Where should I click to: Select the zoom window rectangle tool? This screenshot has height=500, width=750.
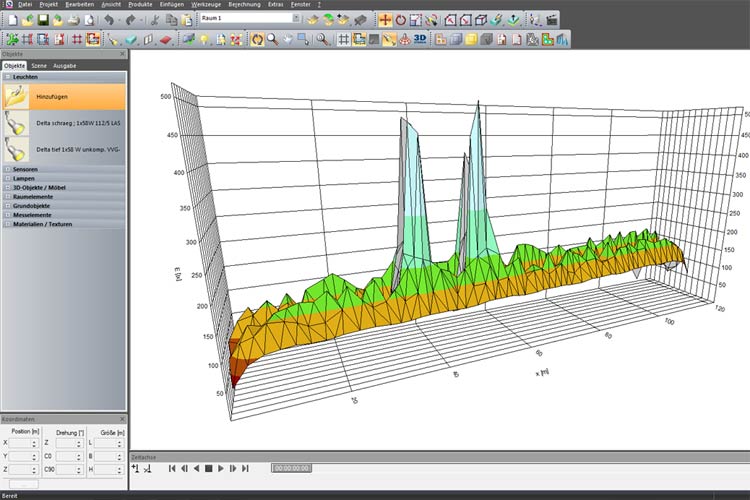coord(303,39)
